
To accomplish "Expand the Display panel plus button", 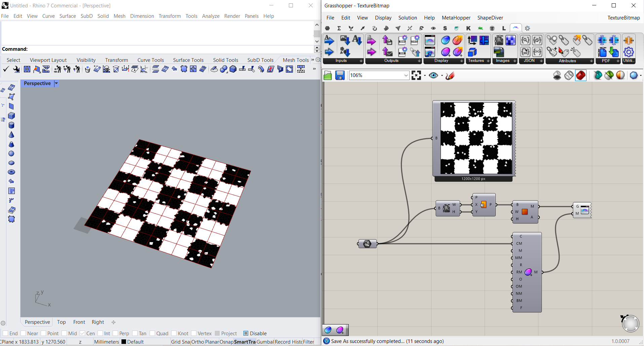I will (461, 61).
